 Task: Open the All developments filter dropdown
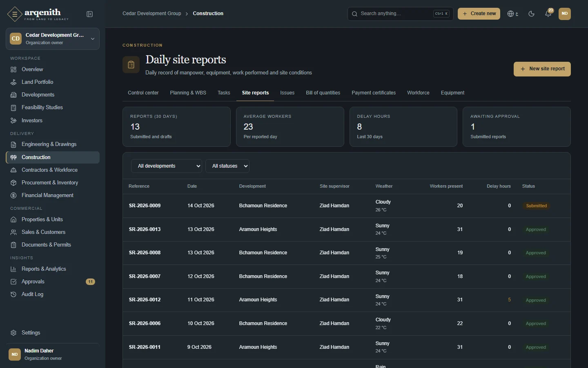[167, 166]
